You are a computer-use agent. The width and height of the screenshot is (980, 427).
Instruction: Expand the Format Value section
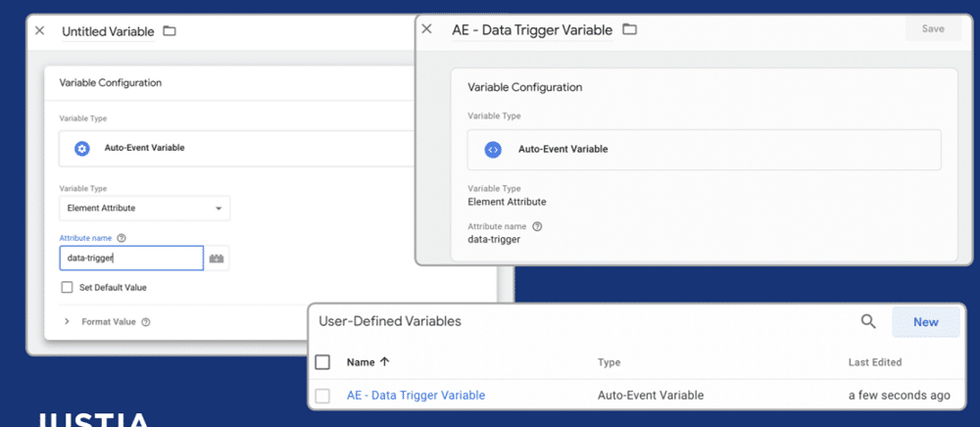coord(67,322)
